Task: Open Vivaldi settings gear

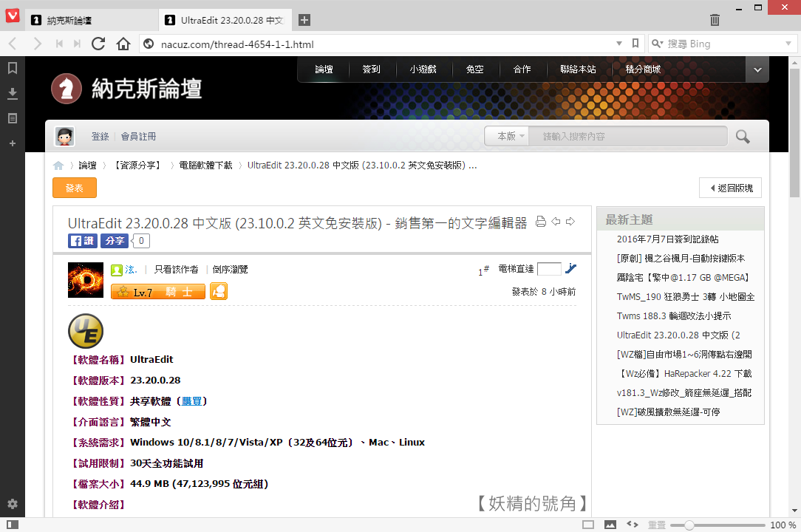Action: (13, 504)
